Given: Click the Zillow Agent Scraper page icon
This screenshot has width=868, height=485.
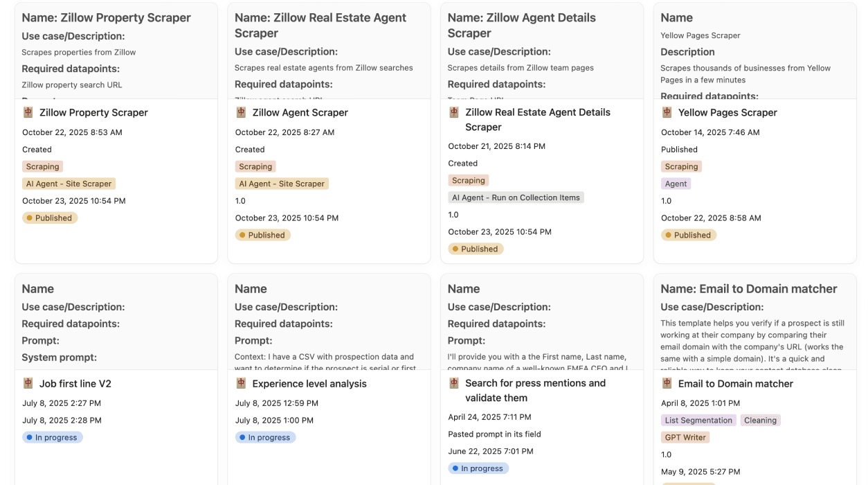Looking at the screenshot, I should point(241,112).
